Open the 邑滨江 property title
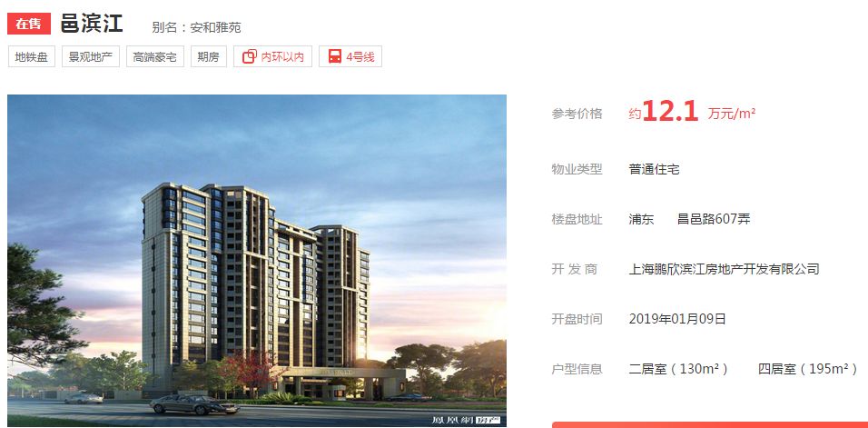 click(92, 24)
